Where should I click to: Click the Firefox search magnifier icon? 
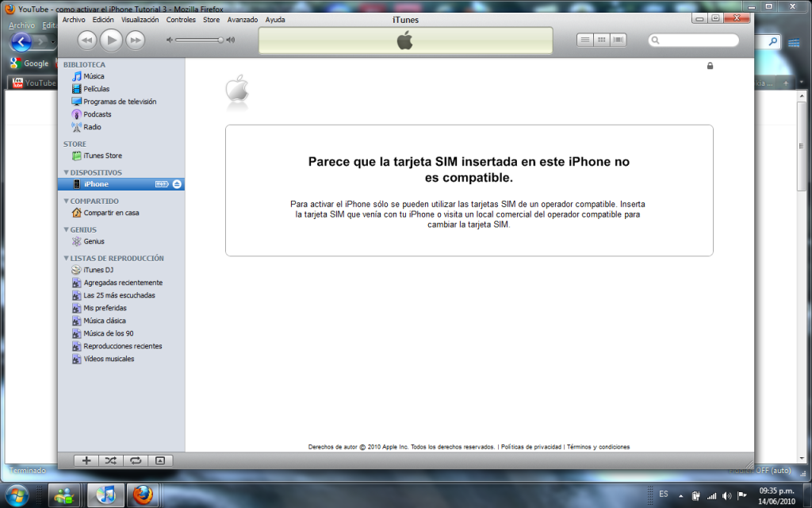772,41
